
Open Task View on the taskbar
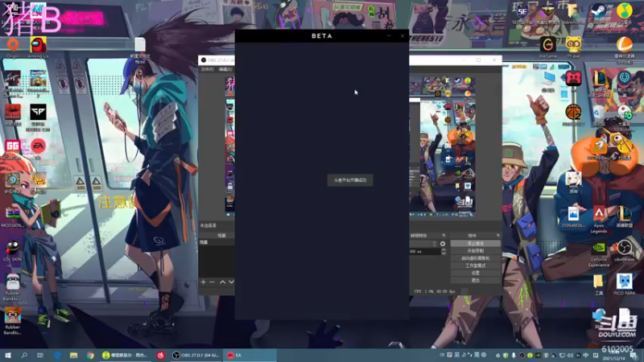pyautogui.click(x=40, y=355)
